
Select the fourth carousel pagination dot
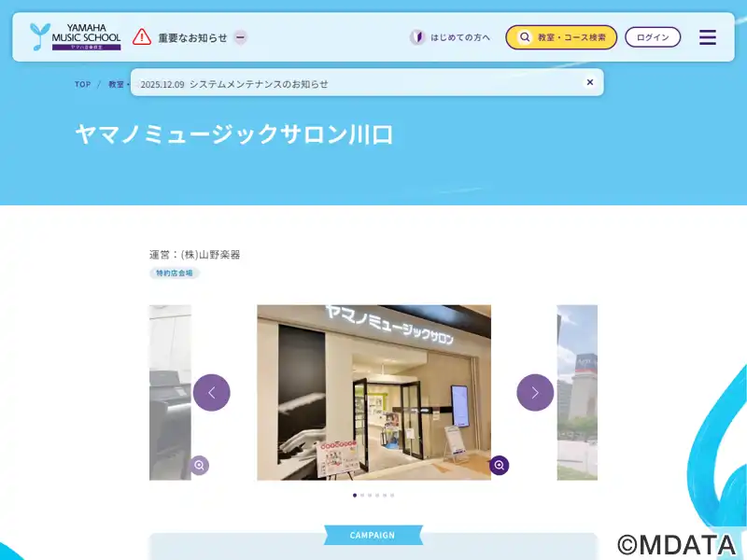377,496
